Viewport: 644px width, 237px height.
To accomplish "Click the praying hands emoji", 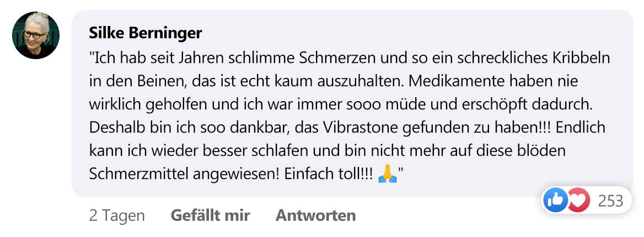I will [387, 173].
